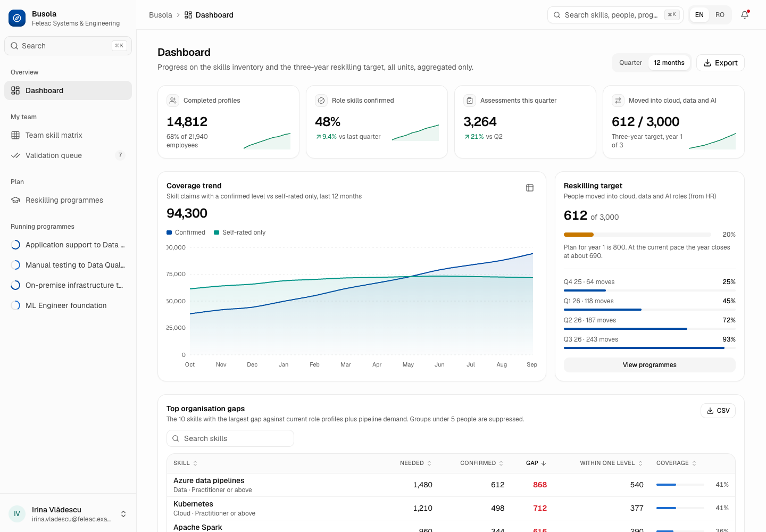
Task: Click the Reskilling programmes graduation cap icon
Action: (x=15, y=200)
